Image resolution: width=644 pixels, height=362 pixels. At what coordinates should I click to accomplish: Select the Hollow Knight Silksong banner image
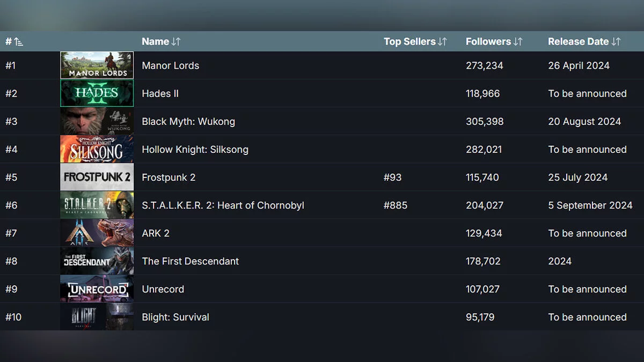pos(97,149)
